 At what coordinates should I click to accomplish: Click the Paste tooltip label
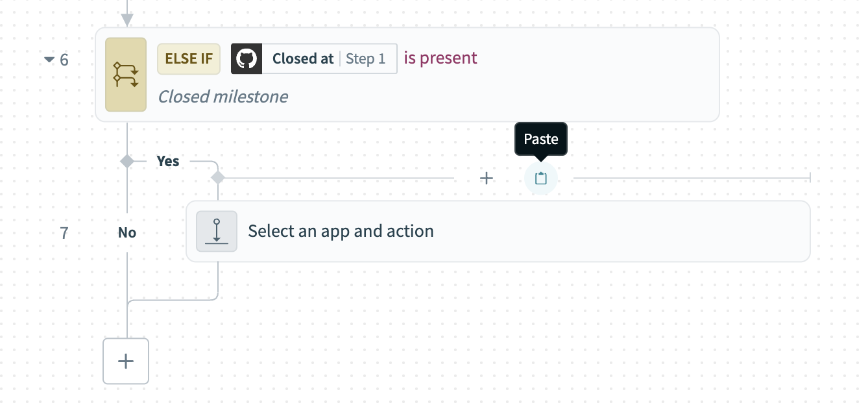click(541, 139)
